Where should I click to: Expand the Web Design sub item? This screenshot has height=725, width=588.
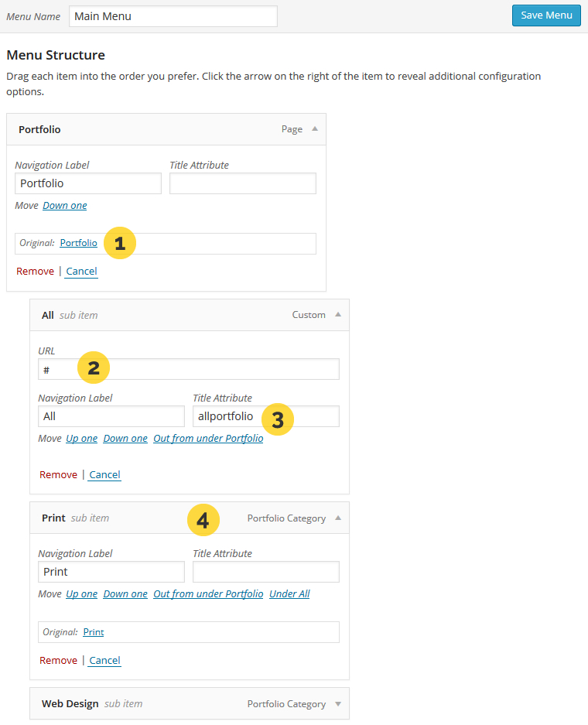tap(338, 704)
